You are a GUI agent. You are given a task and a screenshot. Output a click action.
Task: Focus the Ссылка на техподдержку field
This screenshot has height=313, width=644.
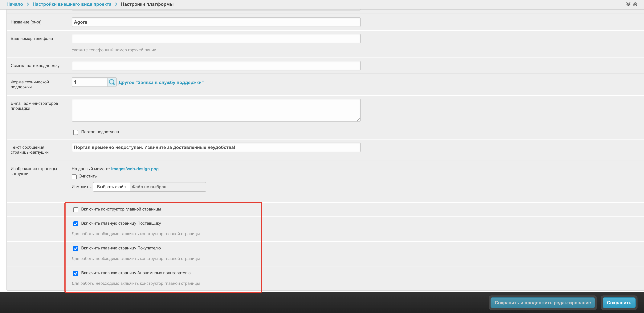pos(216,65)
